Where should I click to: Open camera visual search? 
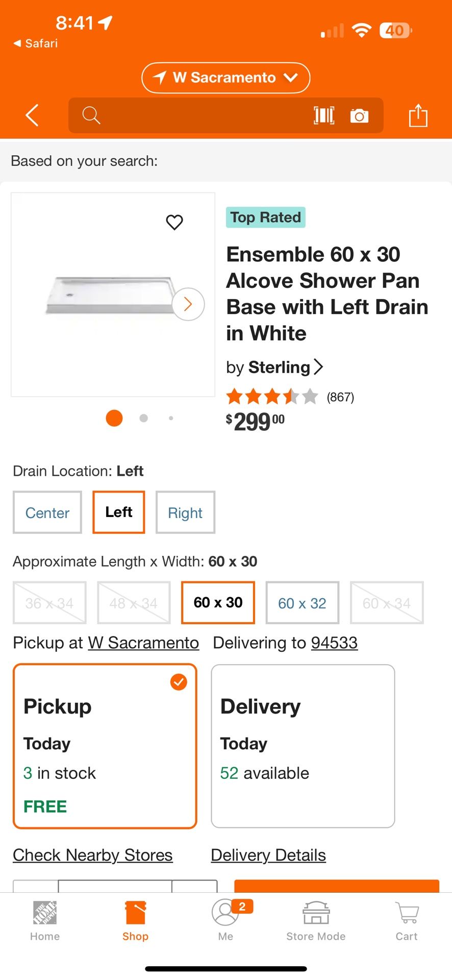[360, 115]
